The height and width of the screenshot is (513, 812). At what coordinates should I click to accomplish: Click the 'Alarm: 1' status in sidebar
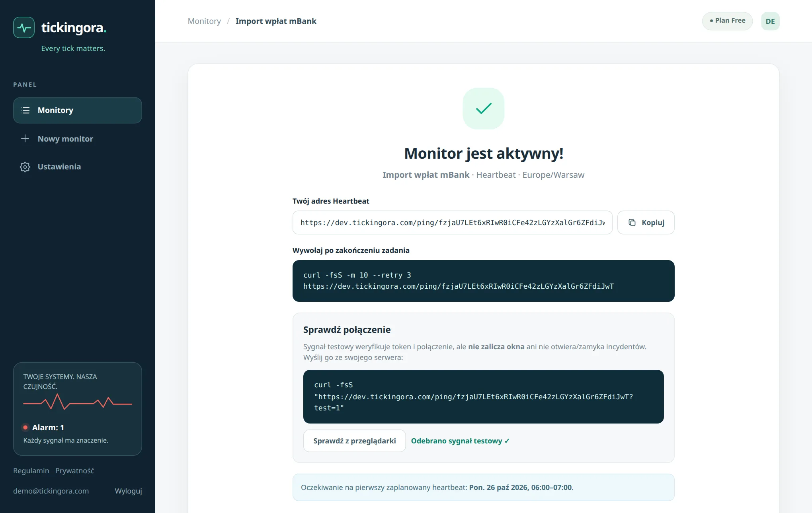48,427
